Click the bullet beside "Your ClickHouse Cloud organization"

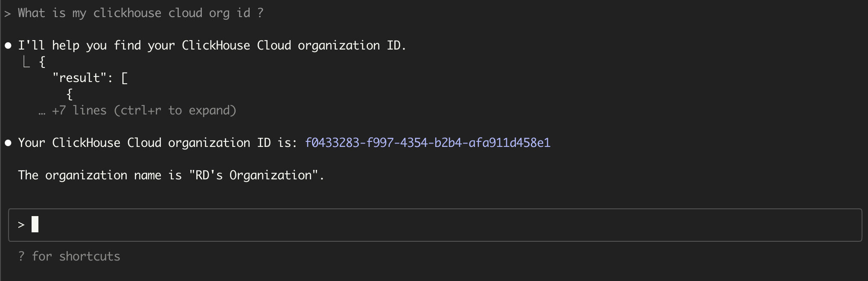pos(8,143)
